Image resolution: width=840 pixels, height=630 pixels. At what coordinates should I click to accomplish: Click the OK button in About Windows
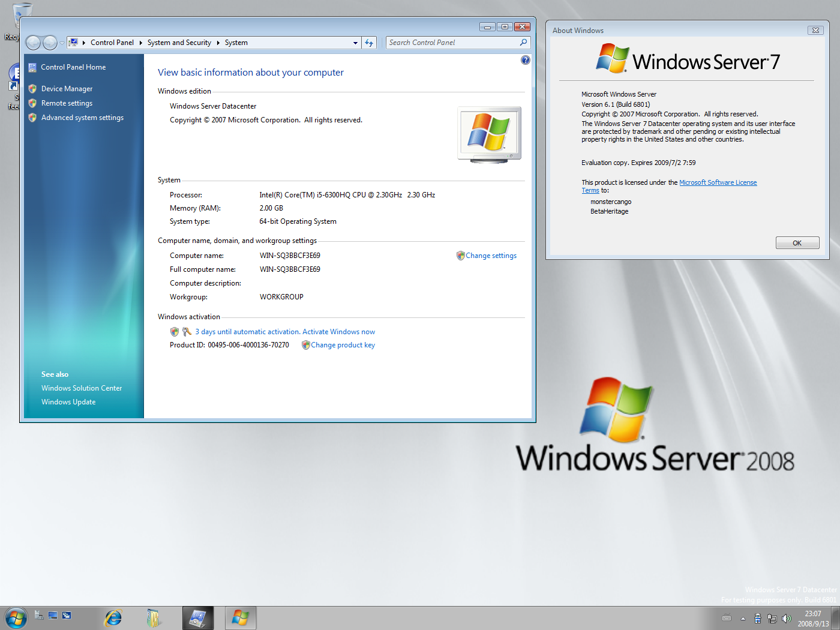tap(797, 243)
